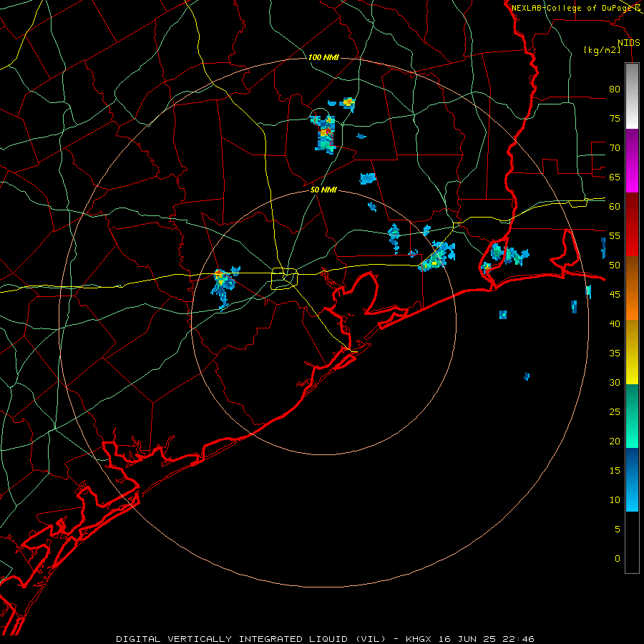The height and width of the screenshot is (644, 644).
Task: Select the 0 value on the VIL scale
Action: point(618,559)
